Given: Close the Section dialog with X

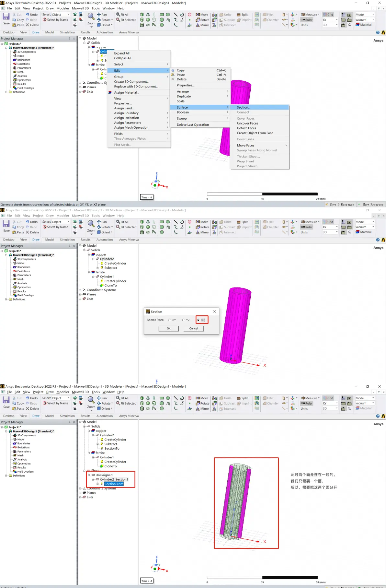Looking at the screenshot, I should pyautogui.click(x=215, y=312).
